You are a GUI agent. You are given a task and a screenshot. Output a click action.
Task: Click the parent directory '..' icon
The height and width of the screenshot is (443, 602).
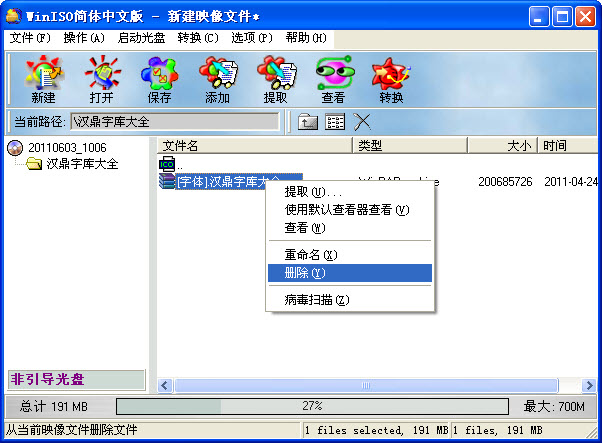(167, 164)
